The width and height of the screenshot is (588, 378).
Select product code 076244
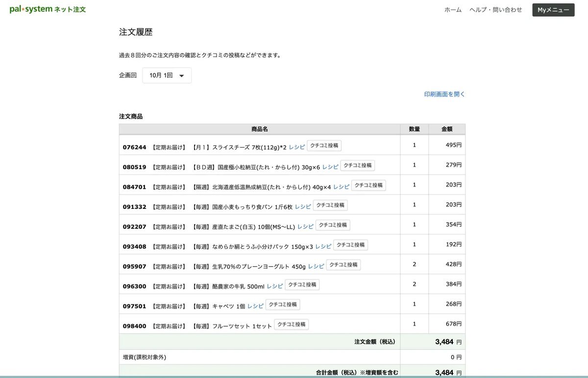pos(134,147)
